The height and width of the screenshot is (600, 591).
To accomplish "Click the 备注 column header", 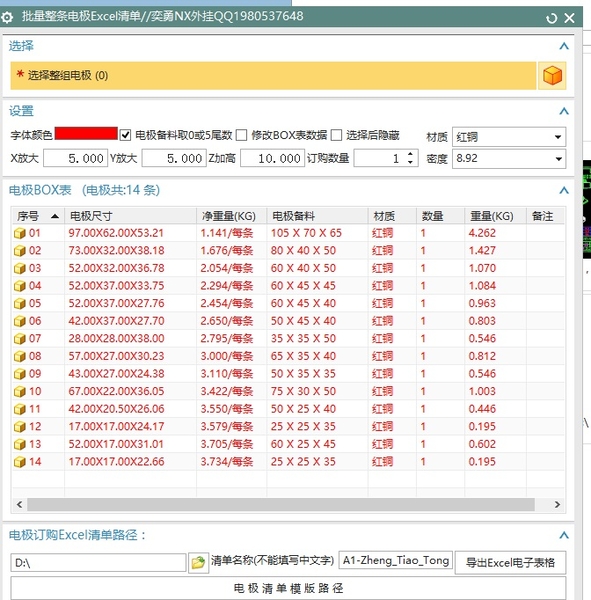I will [545, 216].
